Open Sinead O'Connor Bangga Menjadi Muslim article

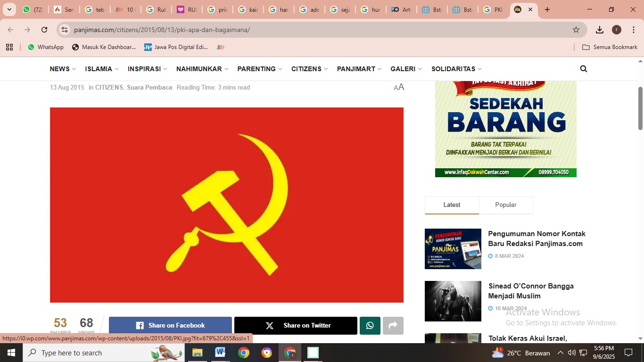click(x=531, y=291)
